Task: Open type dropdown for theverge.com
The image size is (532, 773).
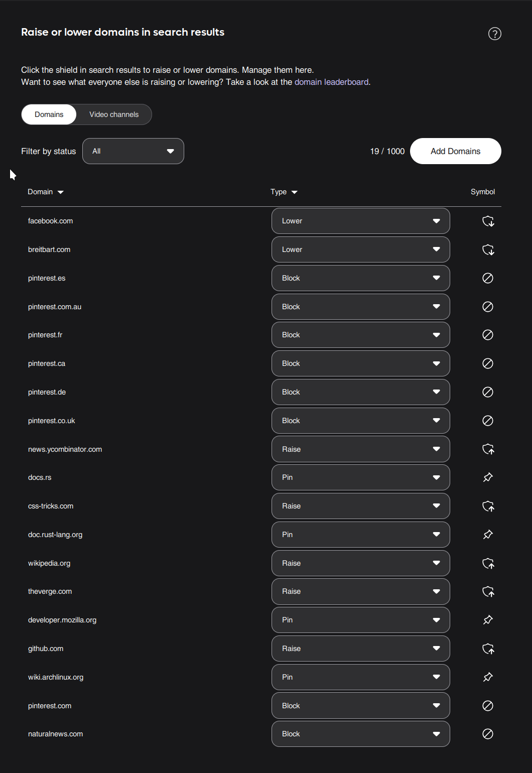Action: [x=360, y=591]
